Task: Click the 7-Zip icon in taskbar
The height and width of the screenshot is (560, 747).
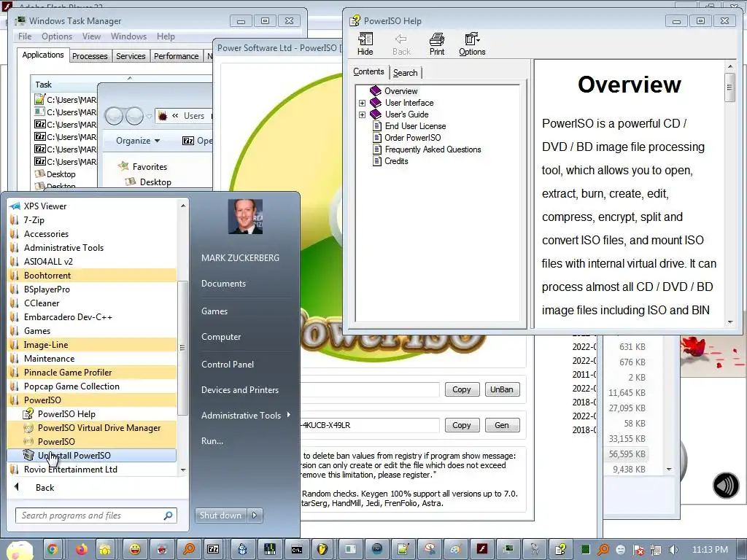Action: pyautogui.click(x=213, y=550)
